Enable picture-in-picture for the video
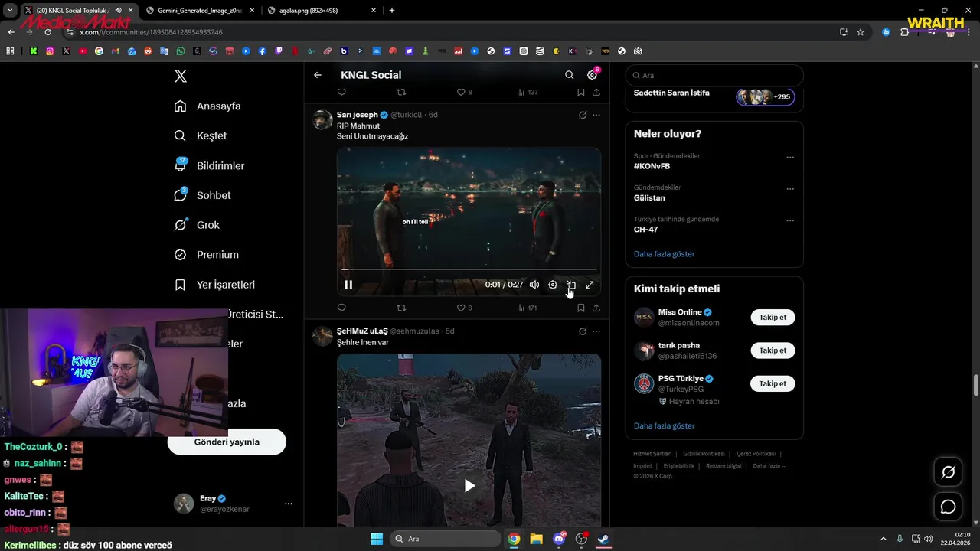The width and height of the screenshot is (980, 551). 571,285
